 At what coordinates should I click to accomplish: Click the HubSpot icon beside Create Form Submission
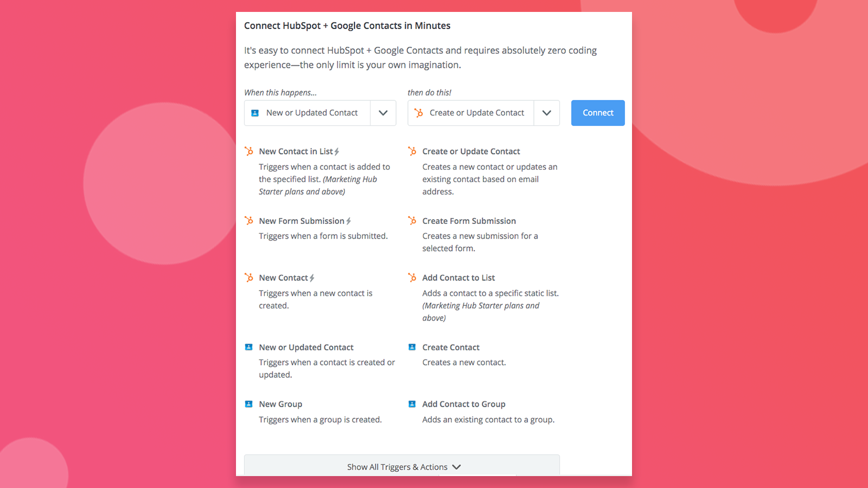point(412,221)
